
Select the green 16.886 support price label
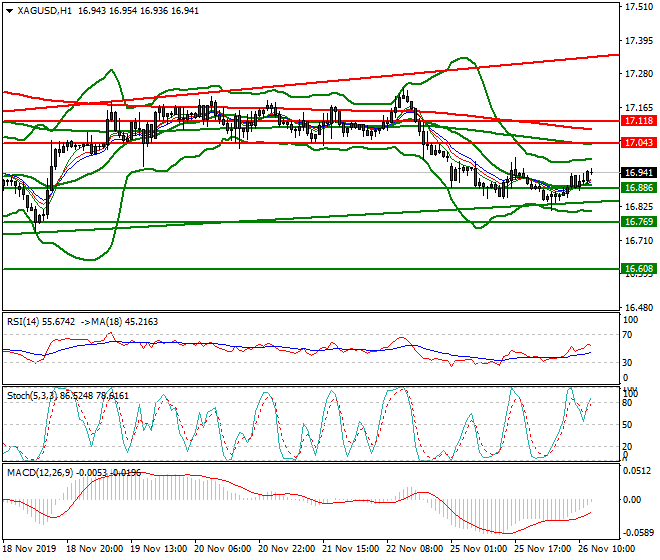pyautogui.click(x=639, y=188)
